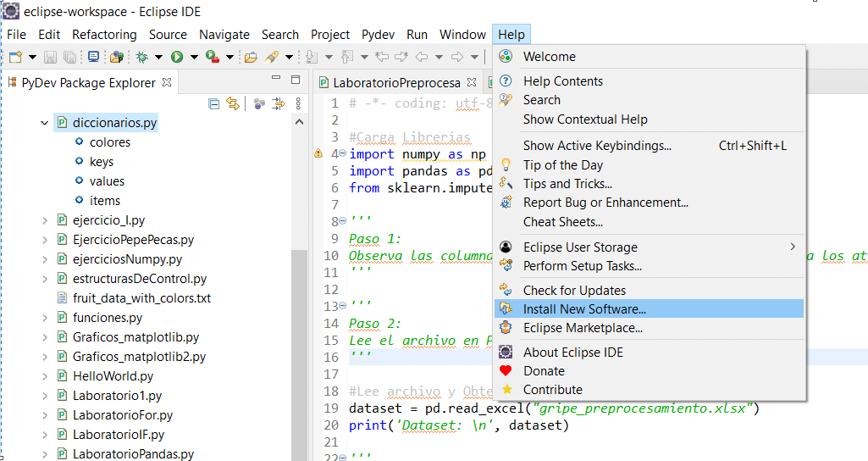868x461 pixels.
Task: Close the LaboratorioPreprocesa editor tab
Action: pyautogui.click(x=472, y=82)
